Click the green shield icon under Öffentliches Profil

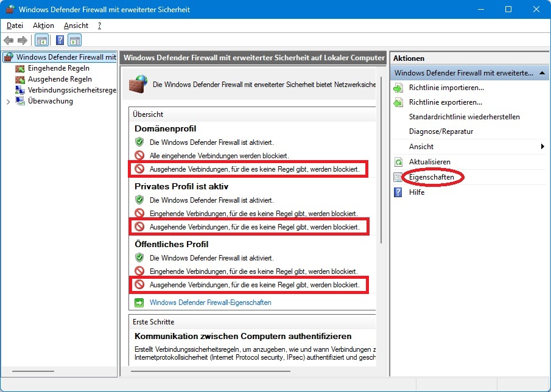point(139,257)
